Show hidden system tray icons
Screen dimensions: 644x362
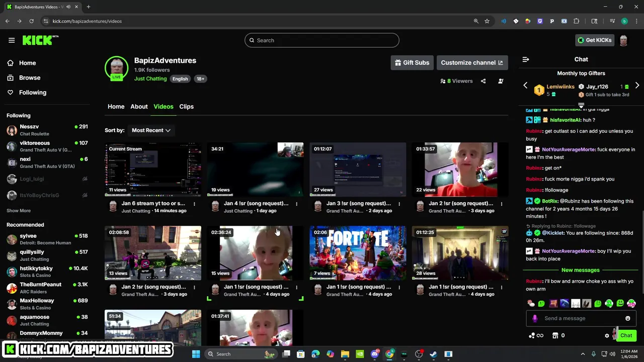(x=583, y=354)
